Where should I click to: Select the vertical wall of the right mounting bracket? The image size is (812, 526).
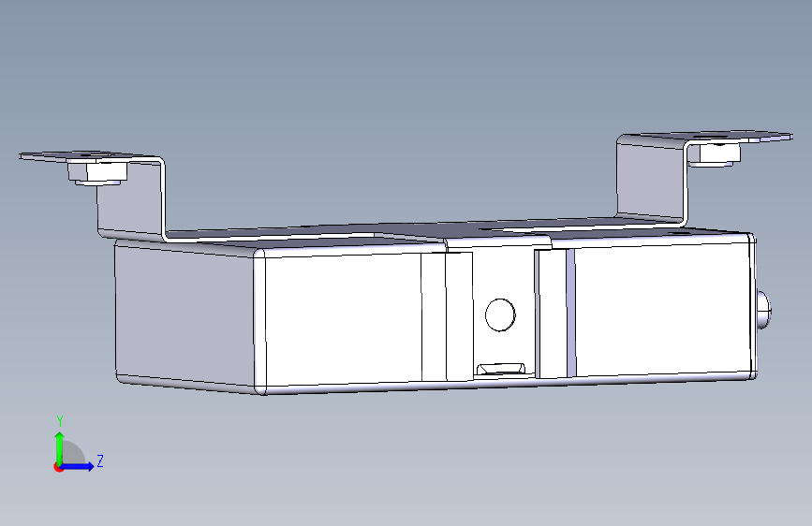coord(650,178)
